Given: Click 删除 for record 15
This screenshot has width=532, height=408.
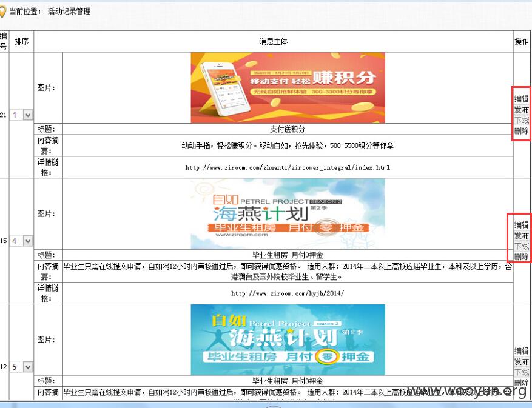Looking at the screenshot, I should 522,256.
